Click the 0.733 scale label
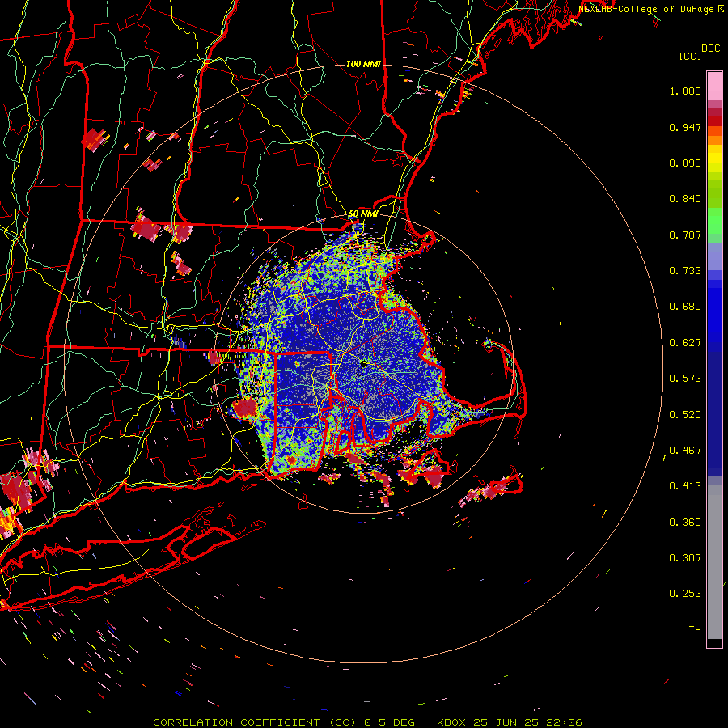This screenshot has width=728, height=728. coord(685,271)
